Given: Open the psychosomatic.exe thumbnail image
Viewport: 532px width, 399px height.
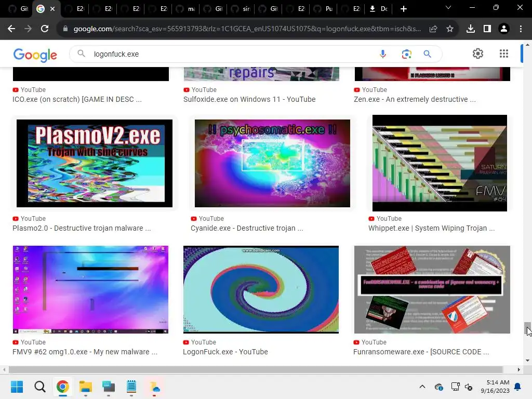Looking at the screenshot, I should (272, 163).
